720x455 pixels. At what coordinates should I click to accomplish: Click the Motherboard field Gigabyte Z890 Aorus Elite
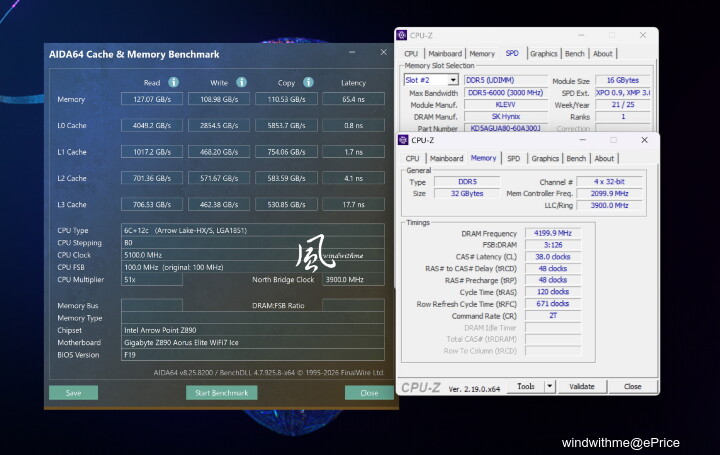[x=253, y=343]
